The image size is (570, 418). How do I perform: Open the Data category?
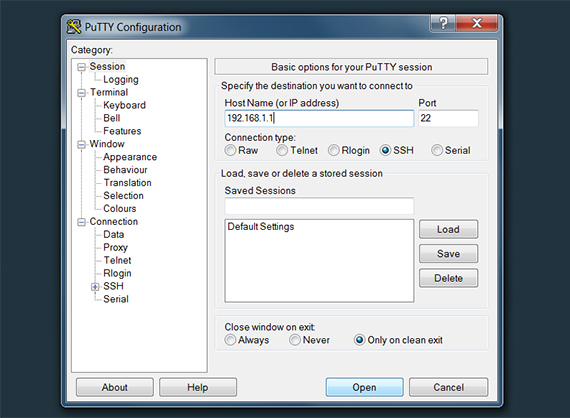(113, 234)
